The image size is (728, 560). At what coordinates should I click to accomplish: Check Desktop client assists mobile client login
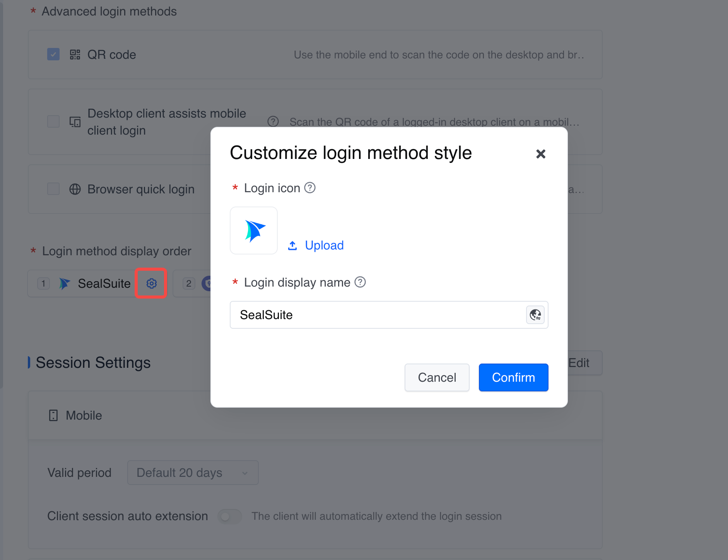[x=53, y=122]
